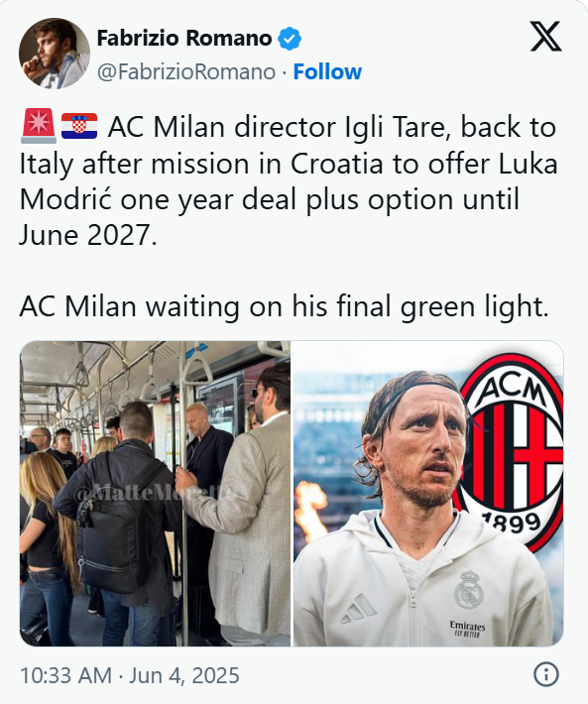The width and height of the screenshot is (588, 704).
Task: Click the Emirates Fly Better logo on the hoodie
Action: point(467,629)
